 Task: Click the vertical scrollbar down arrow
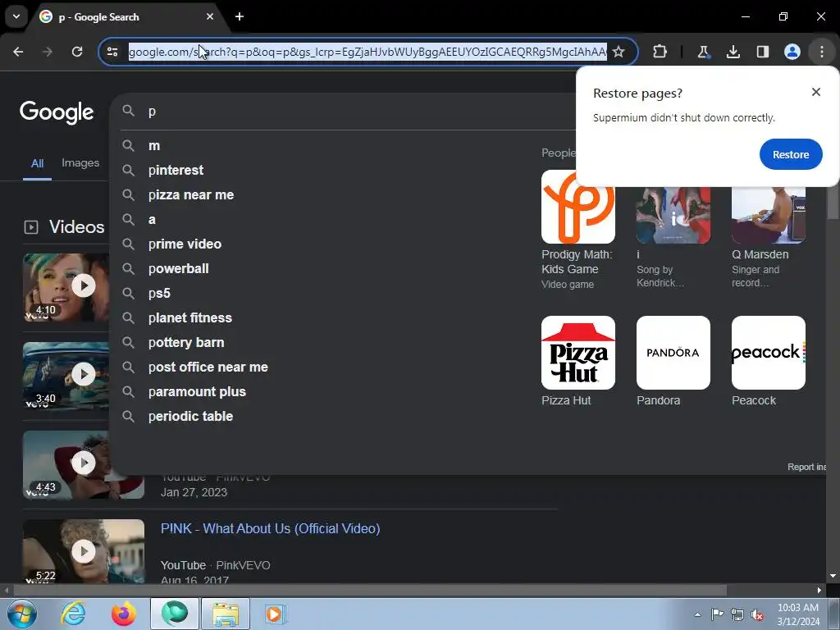(x=833, y=576)
